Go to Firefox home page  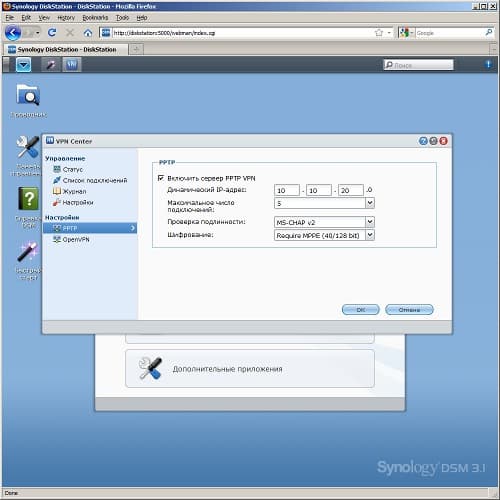[88, 33]
